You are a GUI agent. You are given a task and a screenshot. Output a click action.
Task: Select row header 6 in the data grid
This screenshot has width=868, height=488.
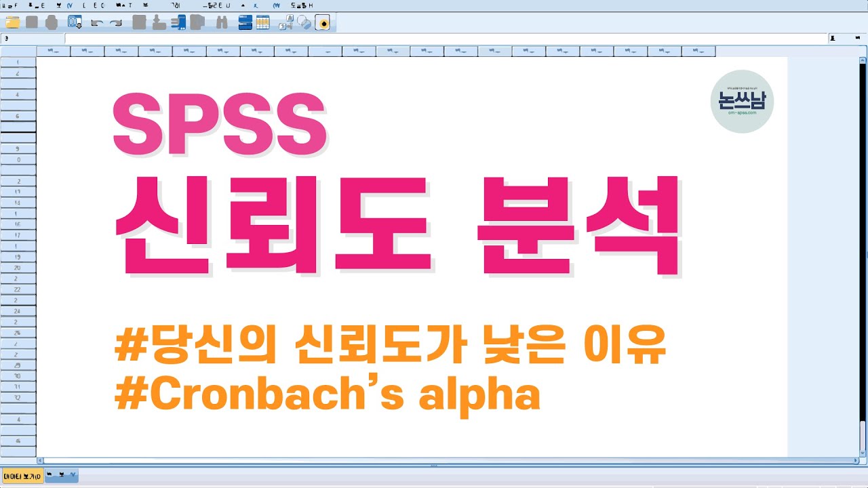tap(18, 116)
